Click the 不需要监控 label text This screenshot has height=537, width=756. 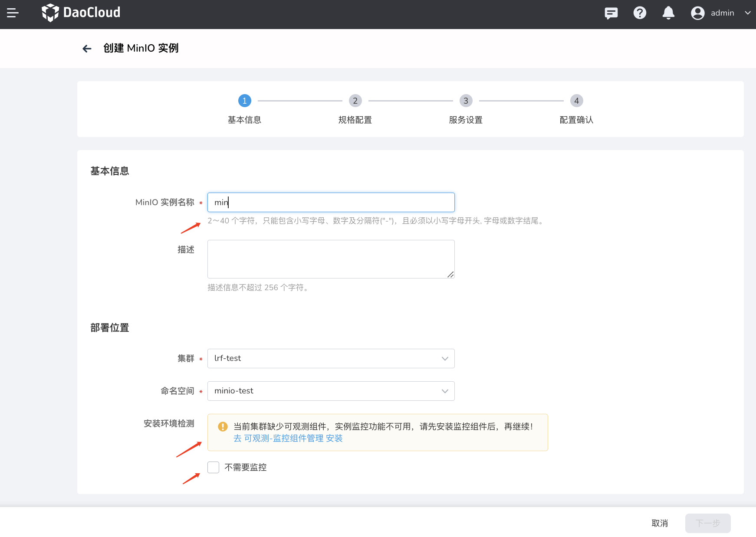[x=246, y=468]
